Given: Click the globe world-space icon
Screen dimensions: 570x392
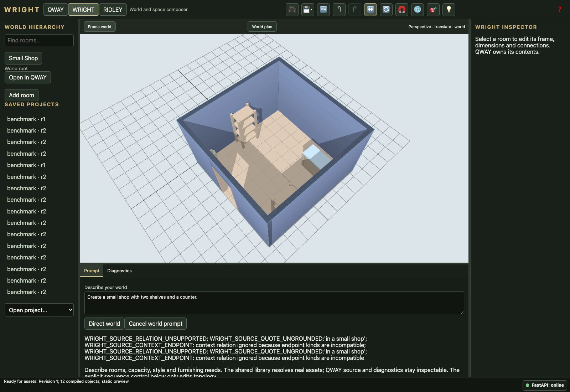Looking at the screenshot, I should [x=418, y=10].
